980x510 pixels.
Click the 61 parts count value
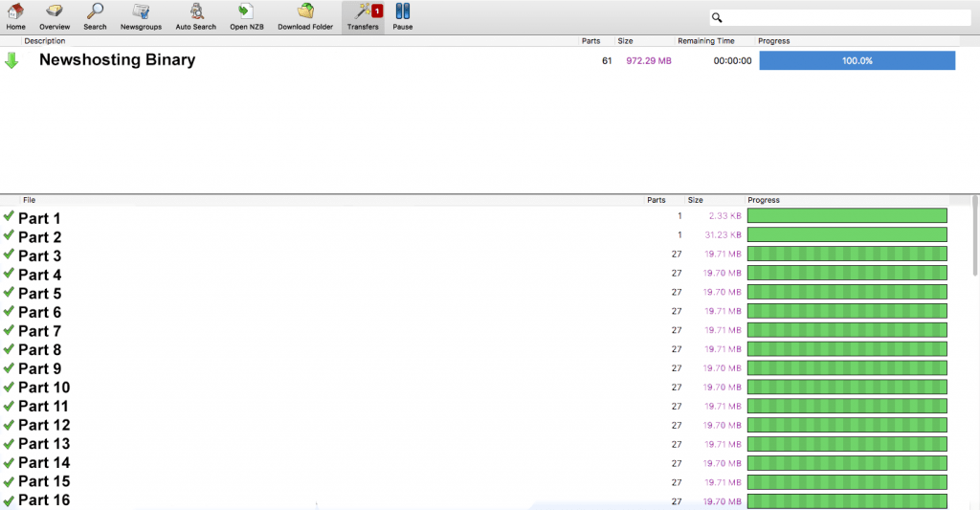[x=607, y=60]
